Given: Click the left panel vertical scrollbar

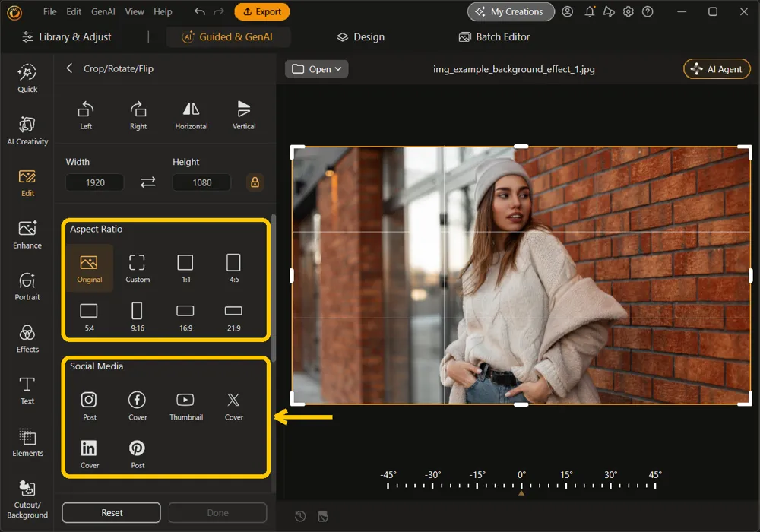Looking at the screenshot, I should pyautogui.click(x=274, y=288).
